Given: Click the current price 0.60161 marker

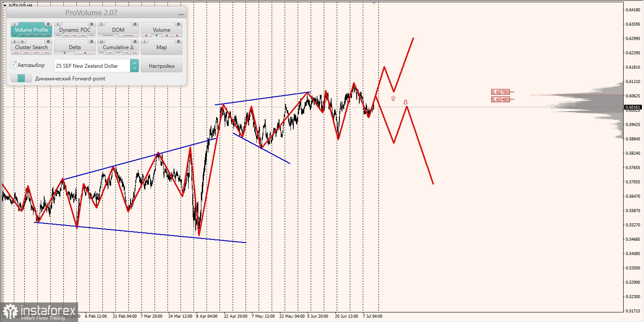Looking at the screenshot, I should pos(633,107).
